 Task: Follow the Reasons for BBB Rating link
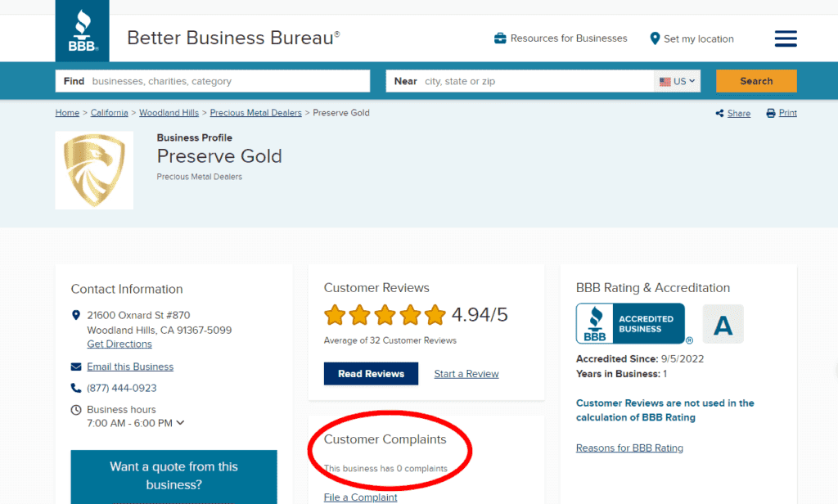point(629,448)
